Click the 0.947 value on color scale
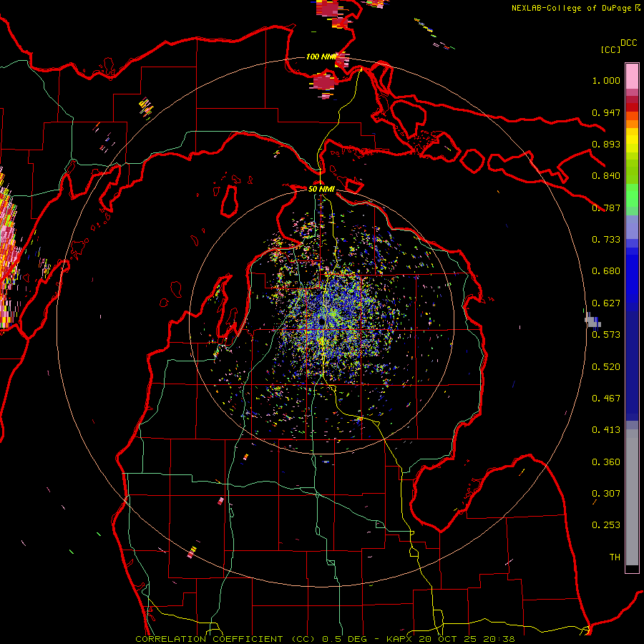644x644 pixels. (606, 112)
